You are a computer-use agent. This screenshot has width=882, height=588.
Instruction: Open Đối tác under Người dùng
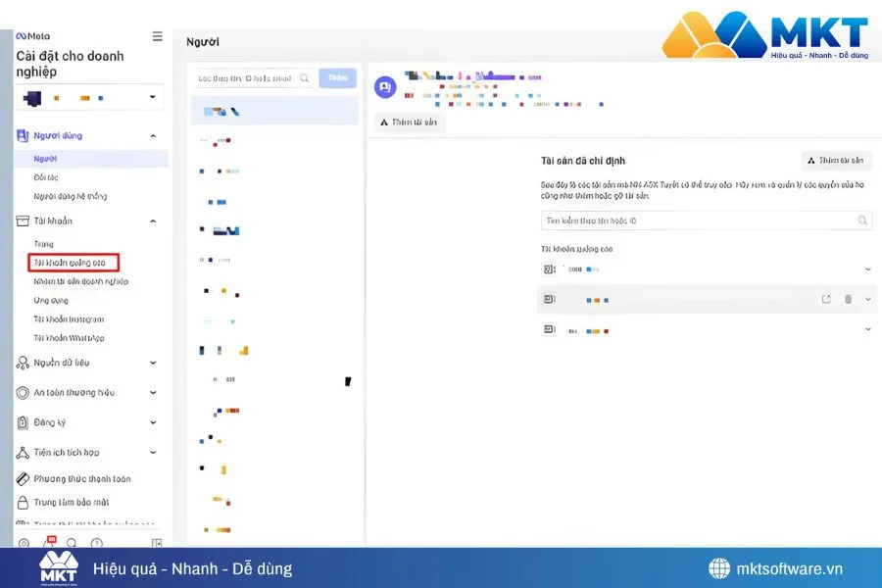click(46, 177)
